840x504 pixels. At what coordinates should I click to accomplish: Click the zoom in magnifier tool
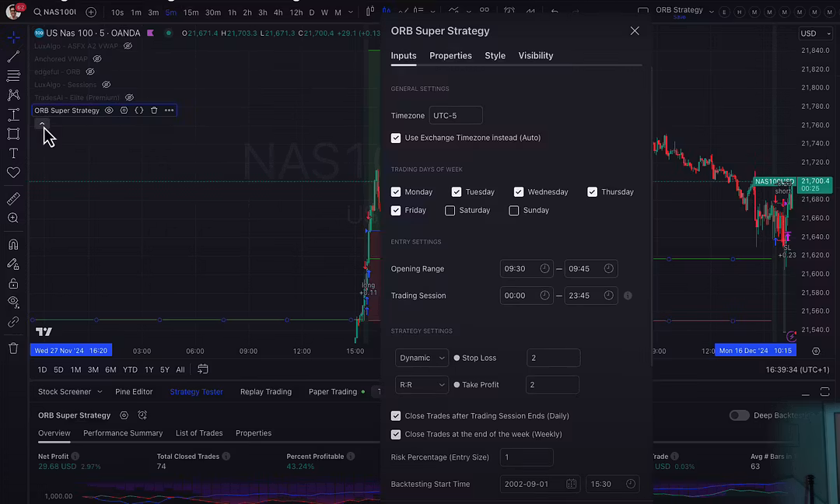click(13, 219)
